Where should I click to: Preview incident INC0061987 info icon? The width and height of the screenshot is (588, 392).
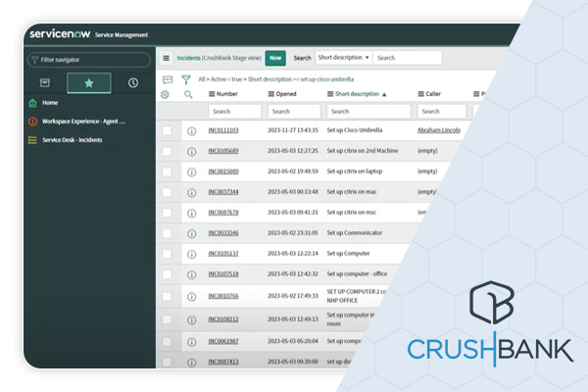pyautogui.click(x=192, y=342)
